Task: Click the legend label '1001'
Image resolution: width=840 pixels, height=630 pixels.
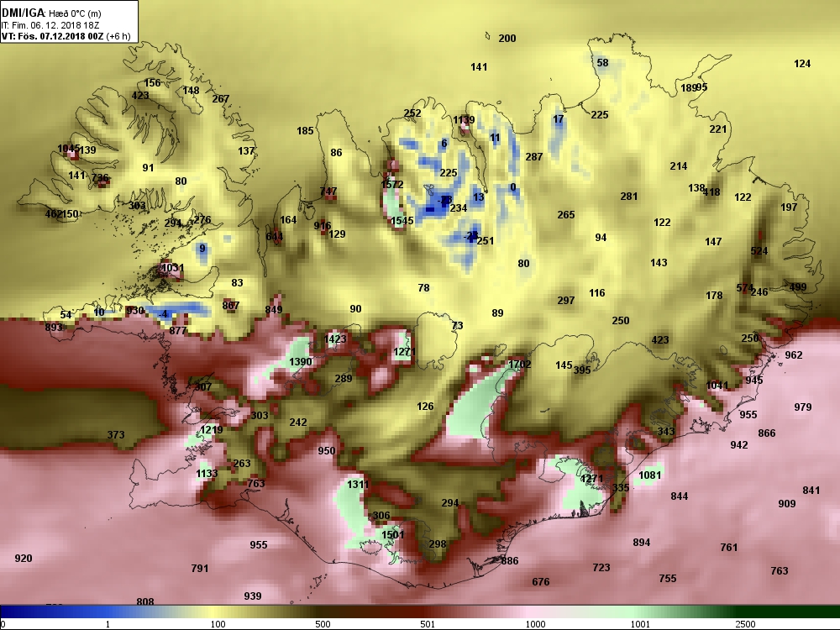Action: pyautogui.click(x=640, y=624)
